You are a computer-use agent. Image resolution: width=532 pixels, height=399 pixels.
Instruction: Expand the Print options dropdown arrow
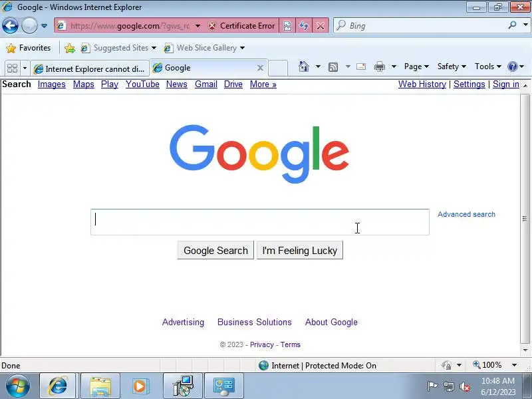pyautogui.click(x=394, y=66)
